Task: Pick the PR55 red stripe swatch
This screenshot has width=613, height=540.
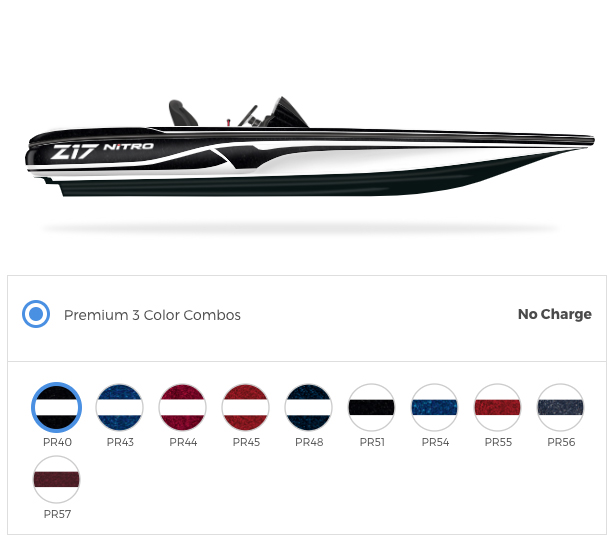Action: (497, 407)
